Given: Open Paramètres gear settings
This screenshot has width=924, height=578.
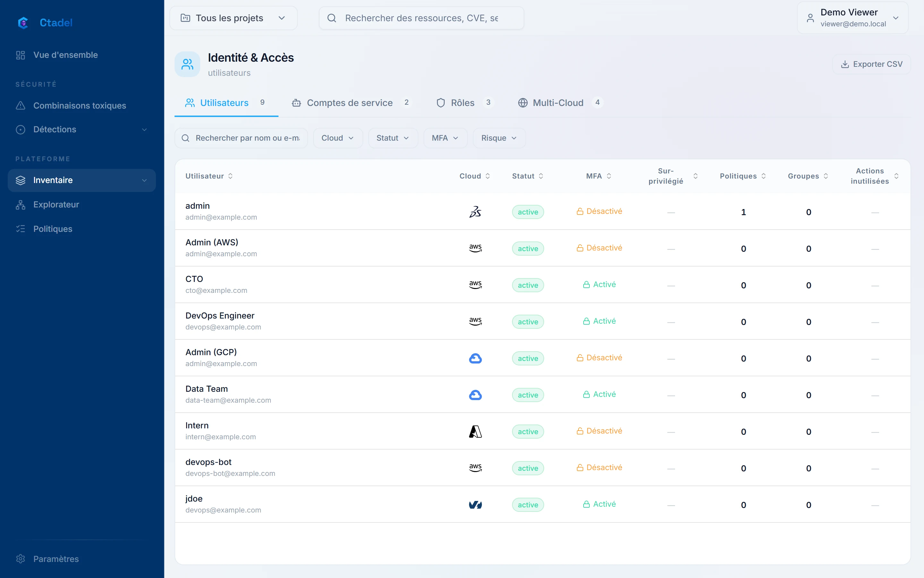Looking at the screenshot, I should [82, 558].
